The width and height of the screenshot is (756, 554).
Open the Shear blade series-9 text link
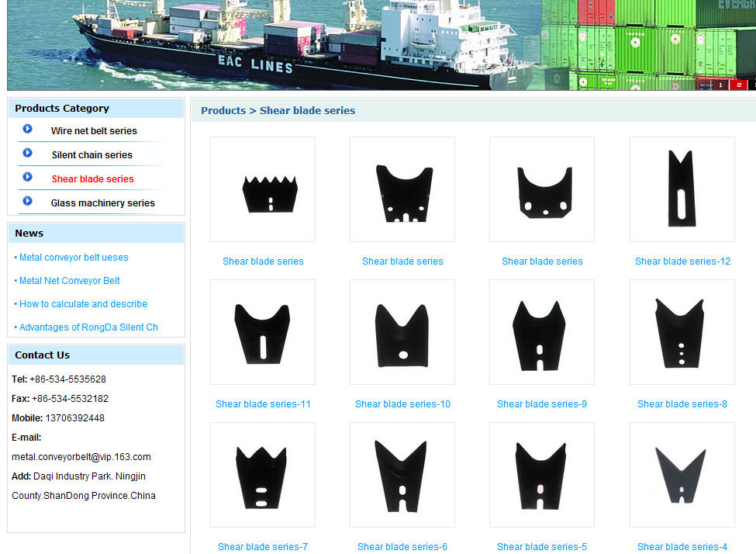point(541,404)
